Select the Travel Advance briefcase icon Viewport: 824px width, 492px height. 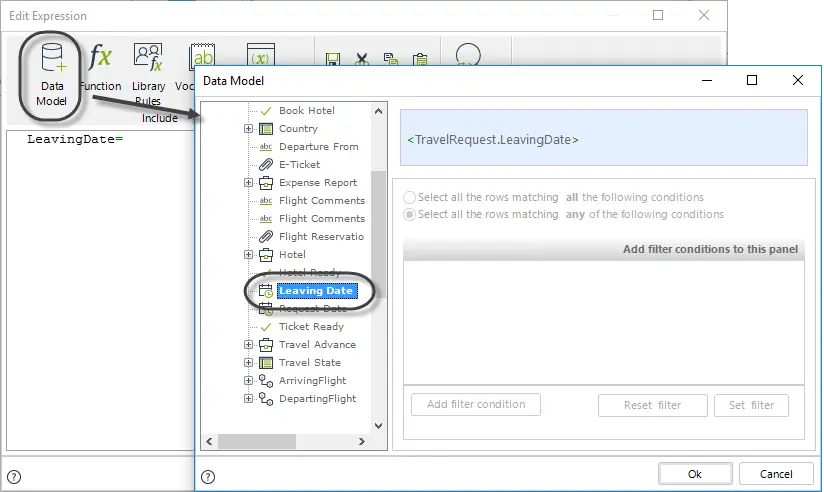(266, 345)
